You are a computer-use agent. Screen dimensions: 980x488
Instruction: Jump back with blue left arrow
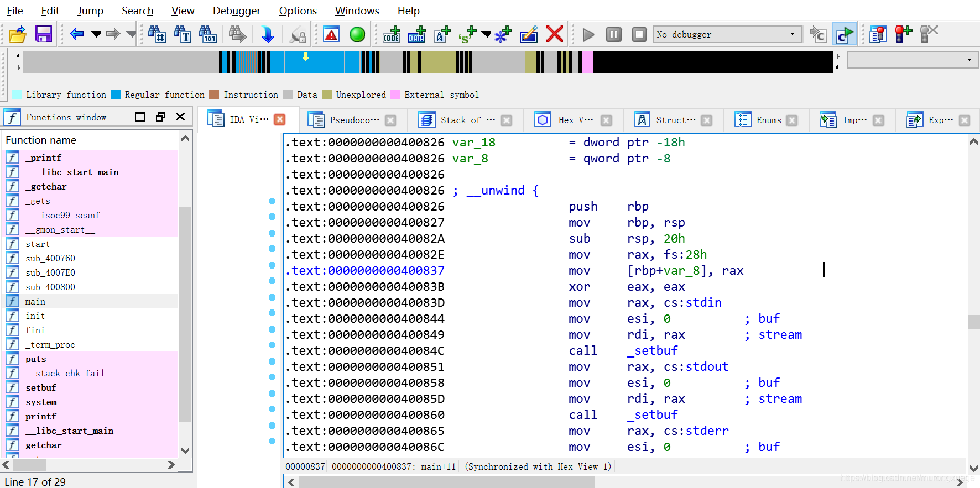pos(77,34)
